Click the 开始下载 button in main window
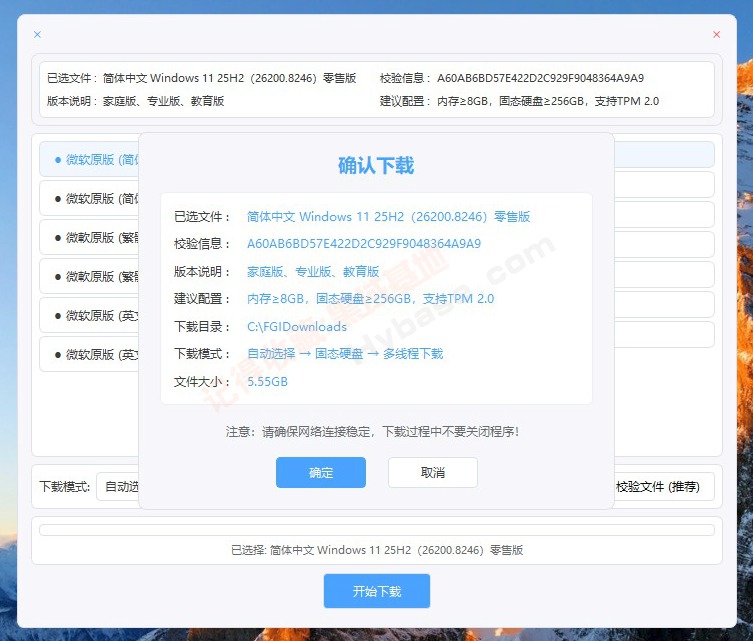The height and width of the screenshot is (641, 753). pos(376,591)
